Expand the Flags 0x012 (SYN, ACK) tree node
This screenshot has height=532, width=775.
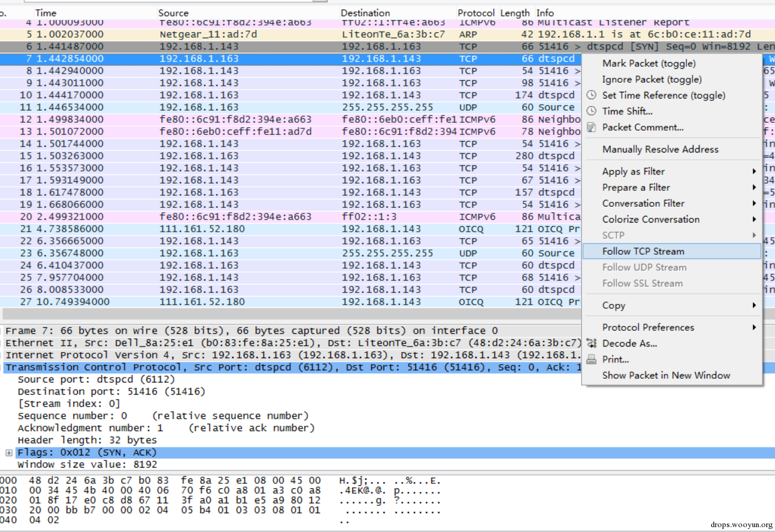coord(9,452)
